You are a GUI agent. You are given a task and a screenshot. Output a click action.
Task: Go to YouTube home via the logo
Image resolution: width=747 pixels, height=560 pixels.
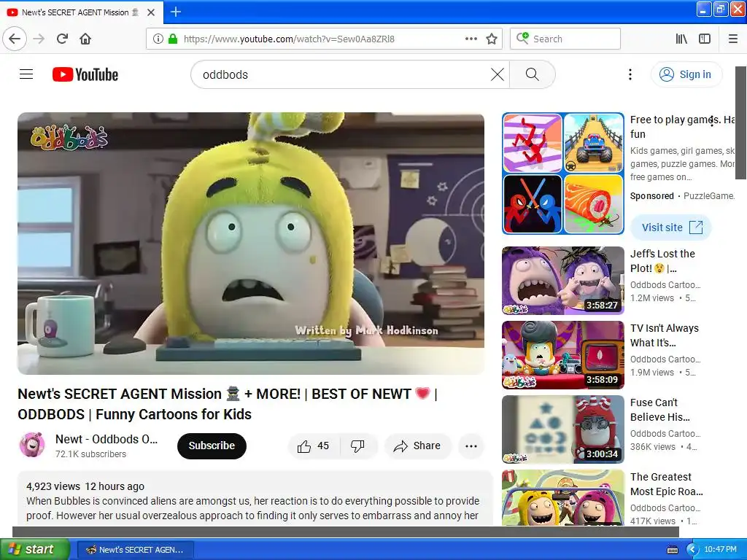(x=85, y=74)
